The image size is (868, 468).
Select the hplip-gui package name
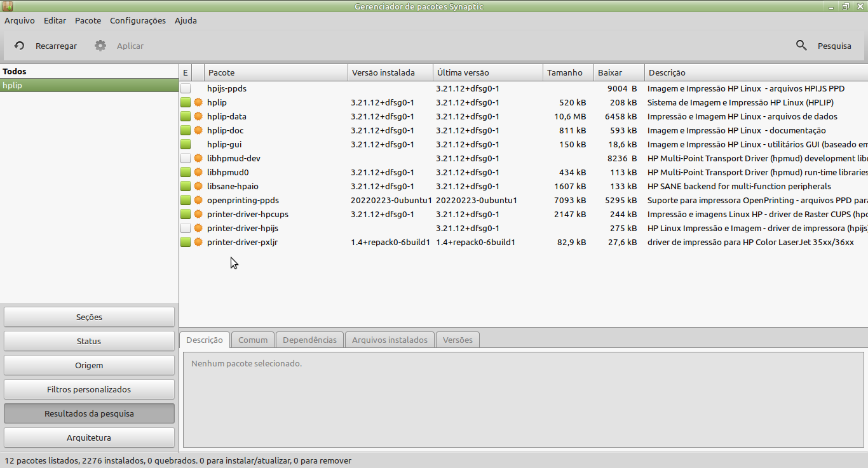224,144
